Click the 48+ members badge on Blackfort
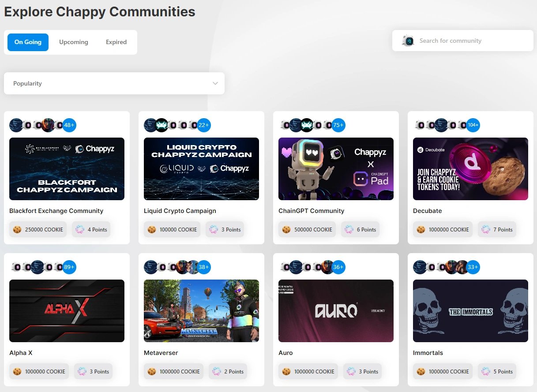Image resolution: width=537 pixels, height=392 pixels. pyautogui.click(x=69, y=125)
